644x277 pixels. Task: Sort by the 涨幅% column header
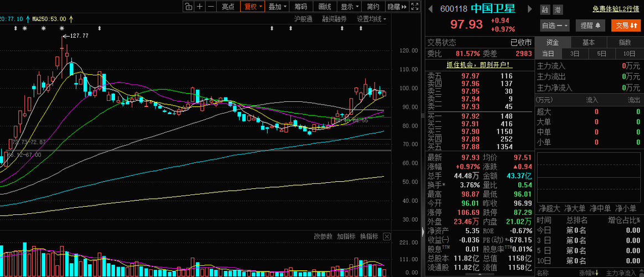588,273
